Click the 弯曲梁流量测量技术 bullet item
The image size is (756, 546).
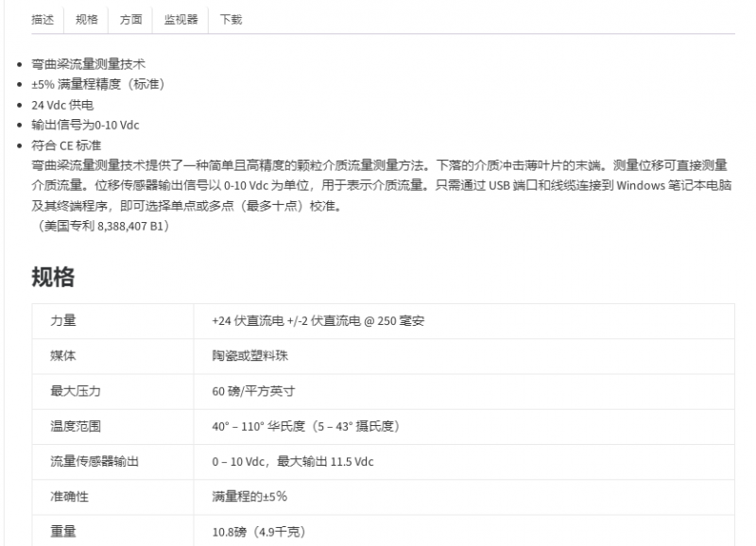pyautogui.click(x=88, y=64)
